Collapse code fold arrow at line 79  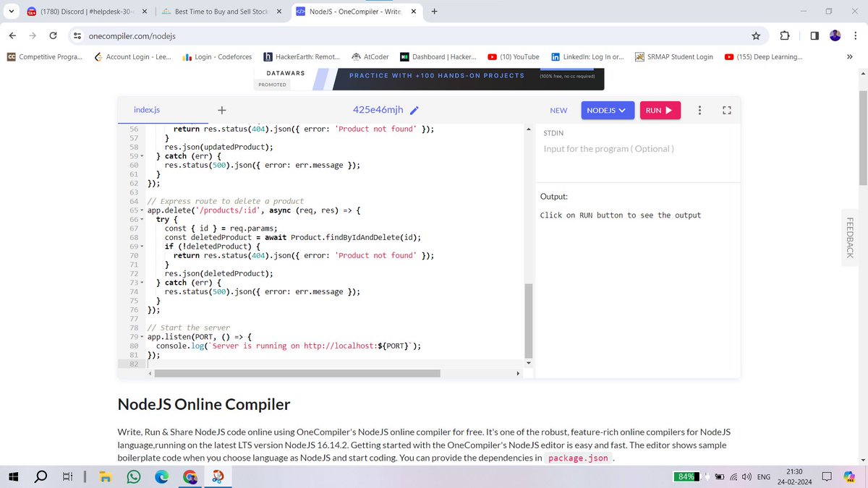click(x=142, y=337)
